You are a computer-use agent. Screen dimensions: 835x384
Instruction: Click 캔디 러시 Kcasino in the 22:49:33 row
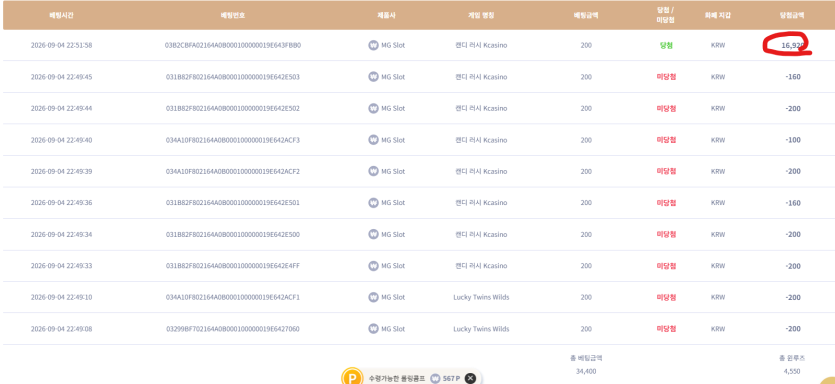click(481, 266)
